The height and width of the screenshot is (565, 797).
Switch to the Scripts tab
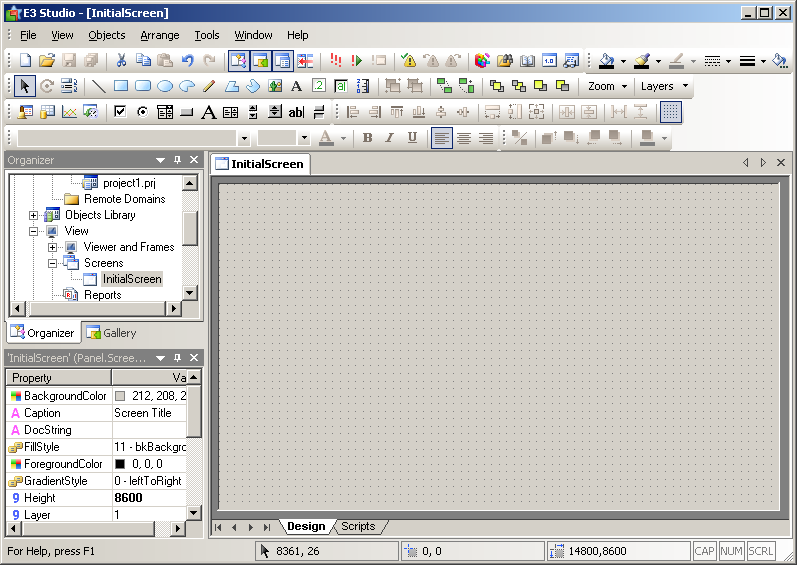pos(358,526)
